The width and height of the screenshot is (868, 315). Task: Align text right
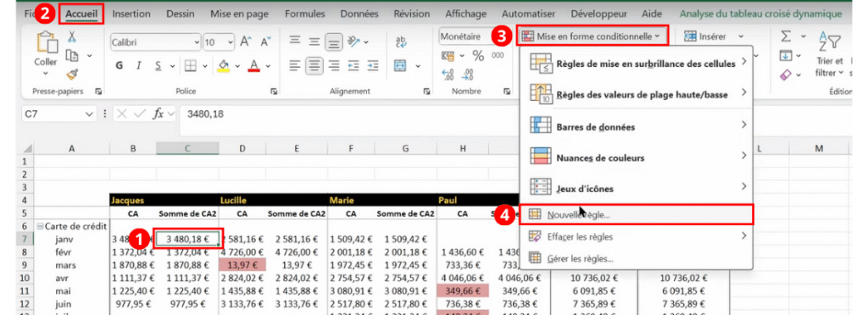tap(333, 66)
